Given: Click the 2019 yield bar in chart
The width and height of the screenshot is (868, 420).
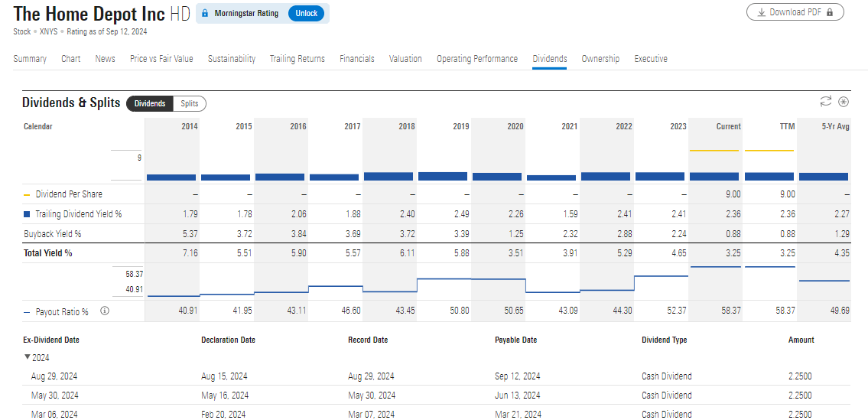Looking at the screenshot, I should click(x=442, y=176).
